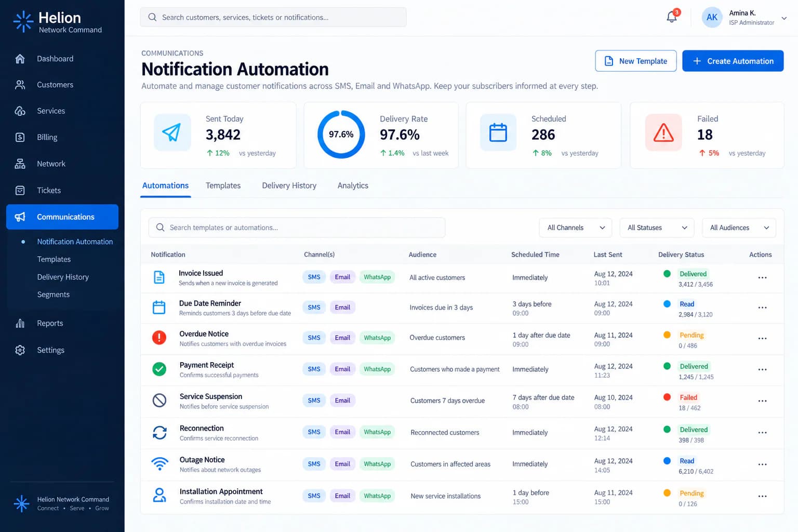Open actions menu for Invoice Issued row
The image size is (798, 532).
pyautogui.click(x=762, y=277)
